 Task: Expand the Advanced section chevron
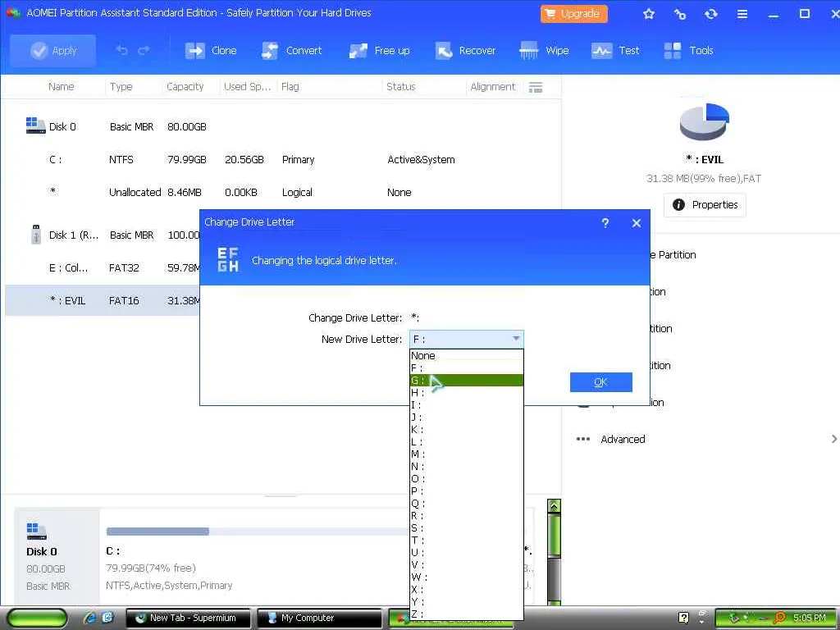(833, 440)
